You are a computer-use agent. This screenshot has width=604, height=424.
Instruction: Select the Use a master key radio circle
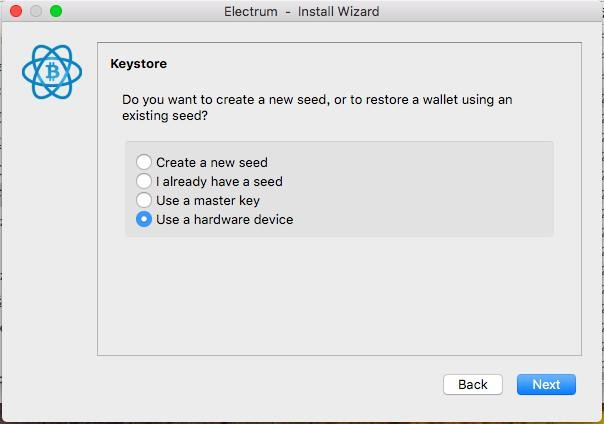point(144,200)
